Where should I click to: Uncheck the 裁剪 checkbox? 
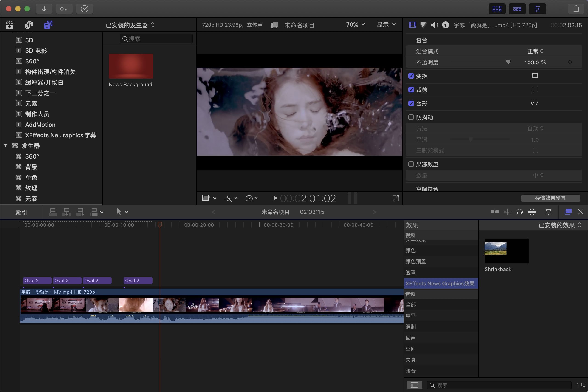(411, 90)
